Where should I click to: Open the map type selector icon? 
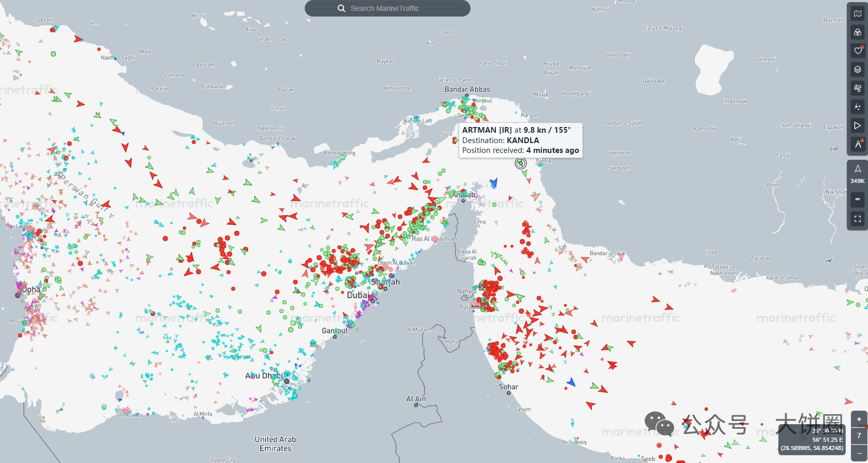[x=858, y=13]
